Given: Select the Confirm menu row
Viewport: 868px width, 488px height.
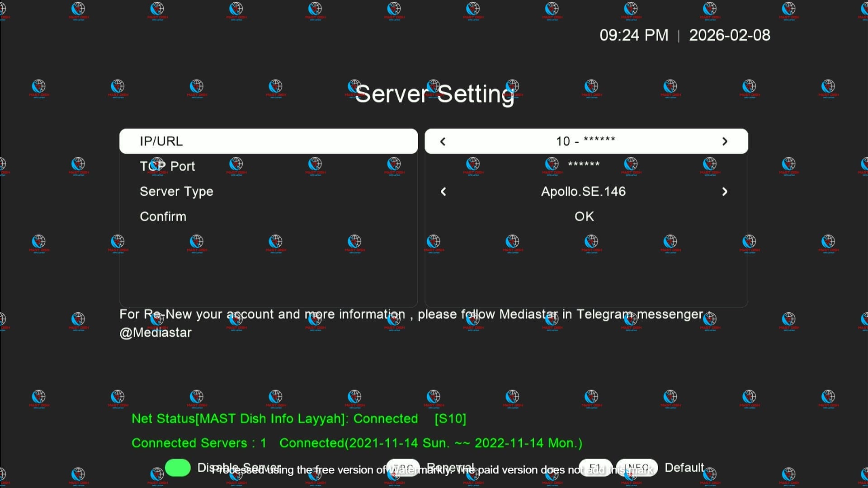Looking at the screenshot, I should [x=163, y=216].
